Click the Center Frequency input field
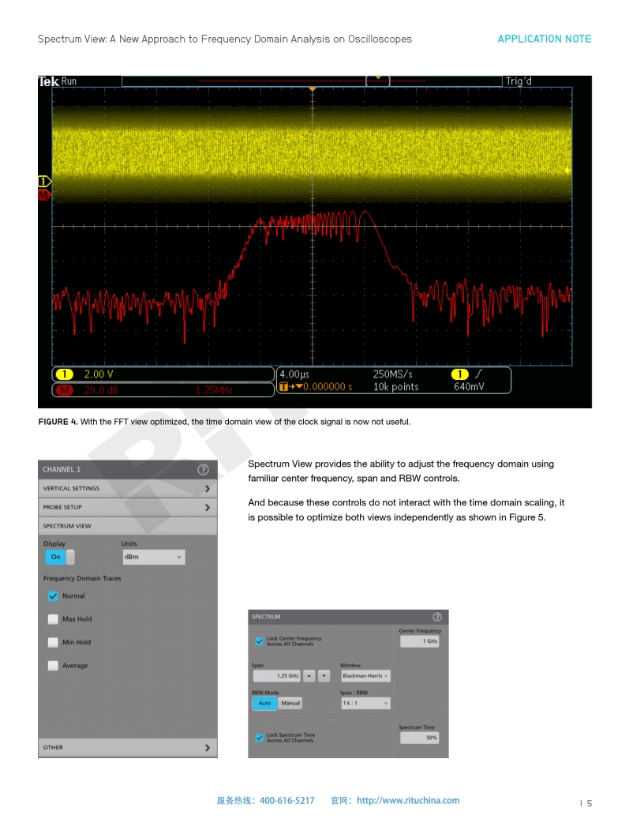The image size is (644, 834). pyautogui.click(x=419, y=641)
